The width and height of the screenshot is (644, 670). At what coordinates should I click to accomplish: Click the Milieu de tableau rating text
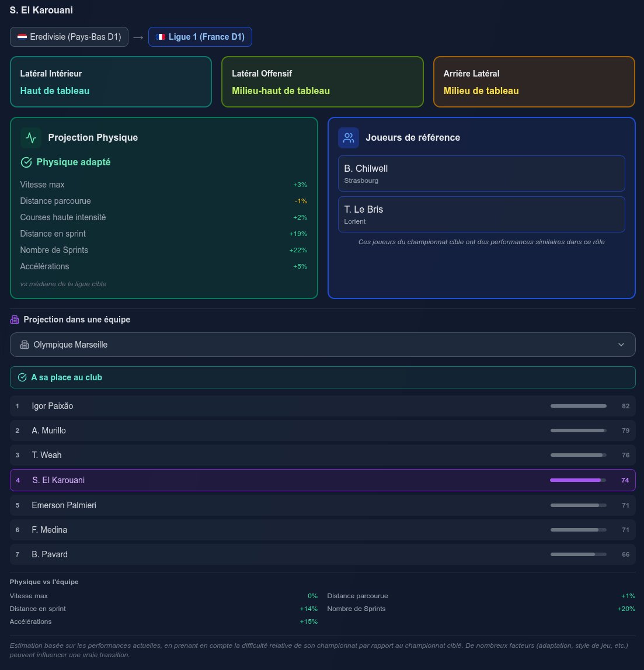[x=481, y=91]
